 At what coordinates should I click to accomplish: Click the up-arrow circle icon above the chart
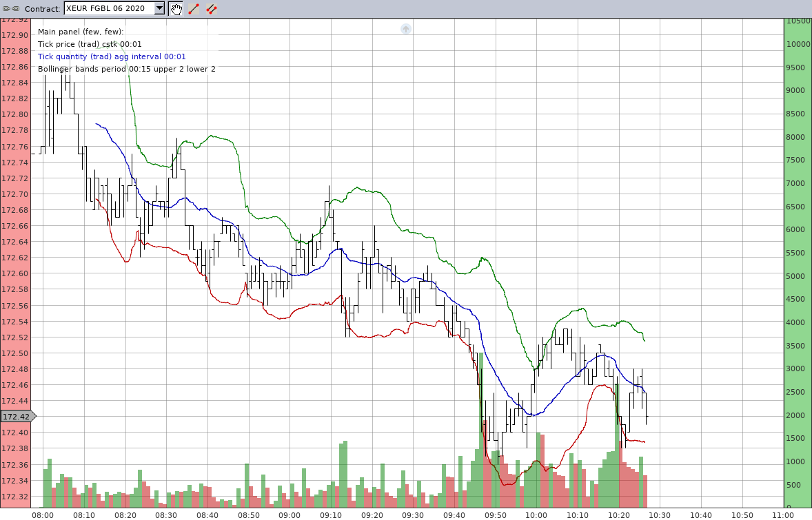click(406, 29)
